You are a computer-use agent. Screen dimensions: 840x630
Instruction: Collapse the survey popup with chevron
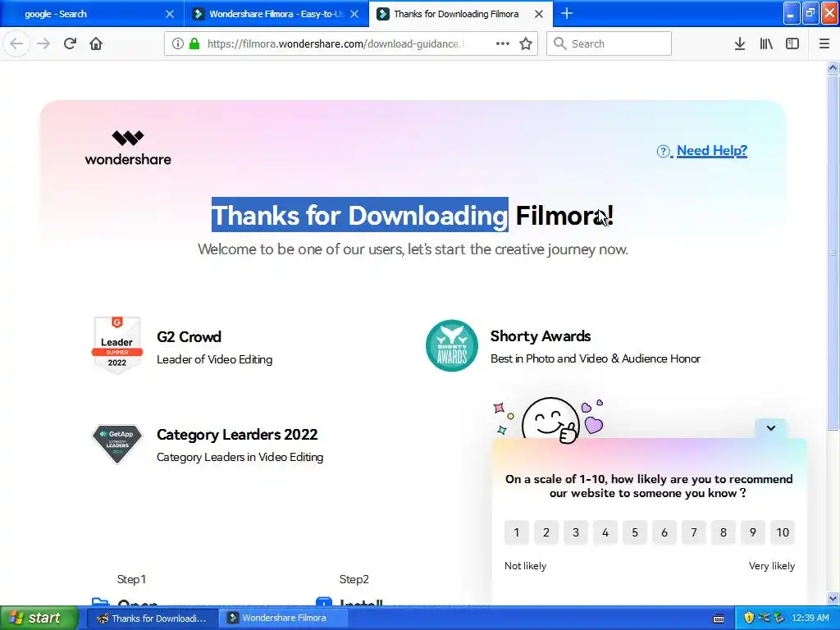770,428
